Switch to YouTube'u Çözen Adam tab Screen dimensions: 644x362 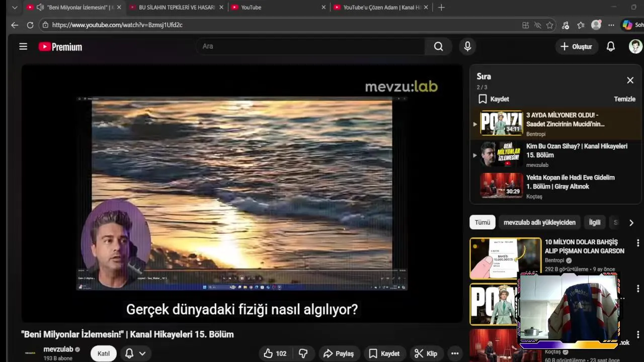point(381,8)
